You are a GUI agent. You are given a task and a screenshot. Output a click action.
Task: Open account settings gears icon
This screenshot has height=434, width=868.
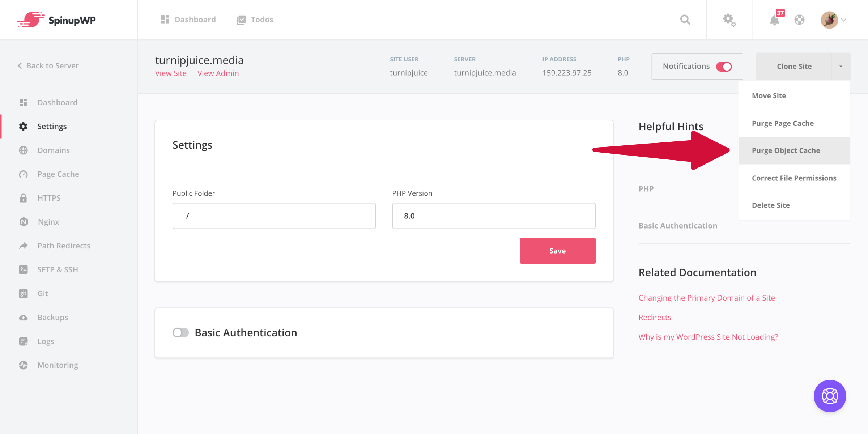click(729, 20)
